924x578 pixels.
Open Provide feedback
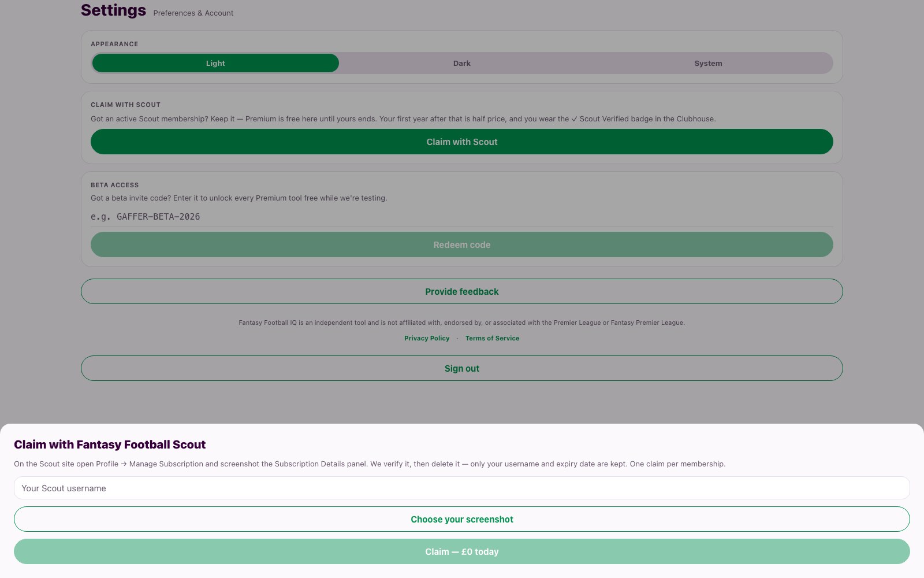(x=462, y=291)
